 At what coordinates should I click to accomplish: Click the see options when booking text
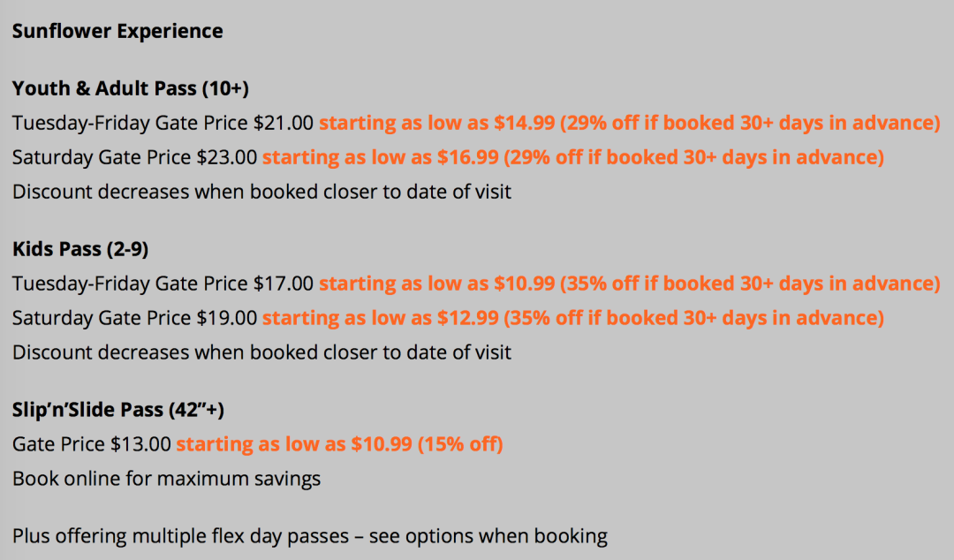(x=488, y=536)
